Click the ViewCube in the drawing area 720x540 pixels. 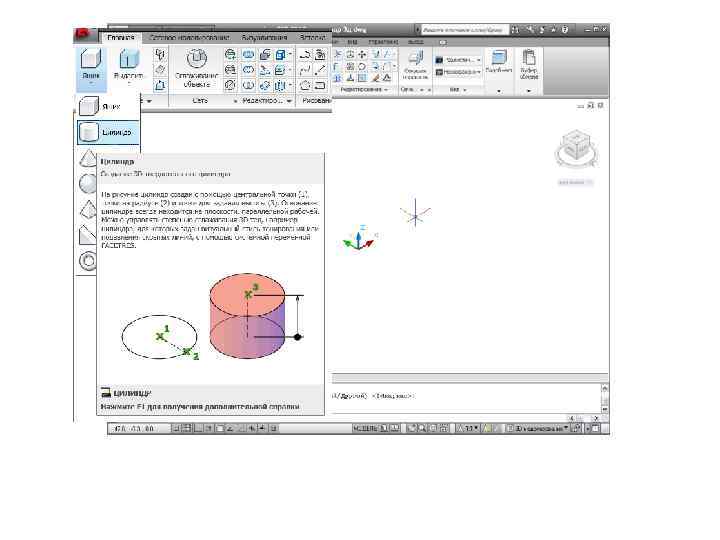click(x=577, y=147)
